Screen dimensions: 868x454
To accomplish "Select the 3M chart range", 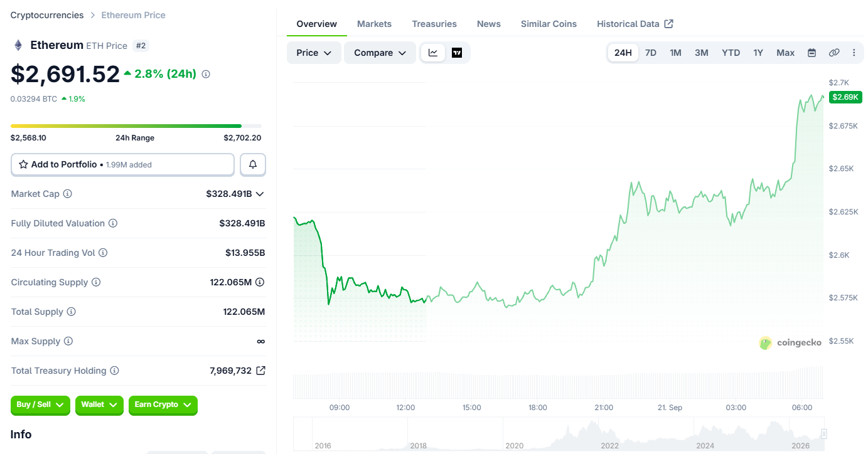I will point(702,53).
